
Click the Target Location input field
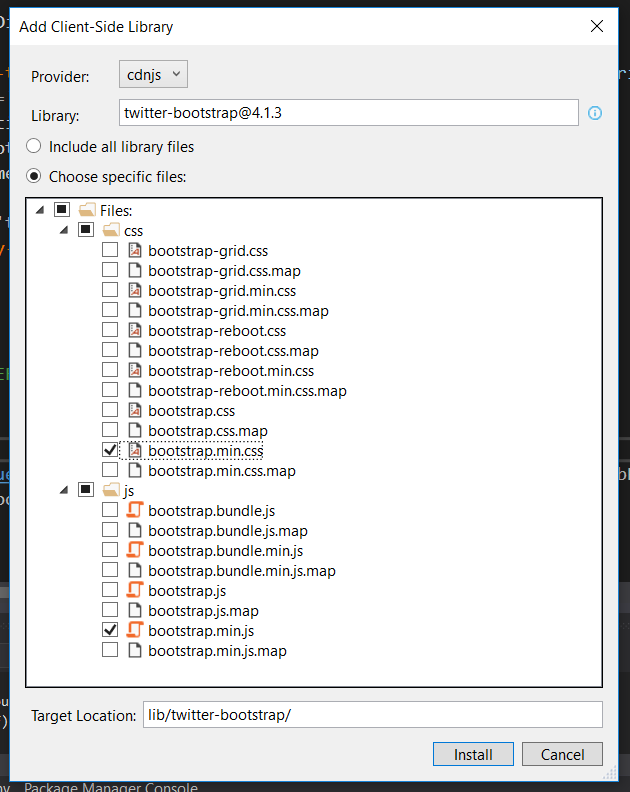click(372, 715)
